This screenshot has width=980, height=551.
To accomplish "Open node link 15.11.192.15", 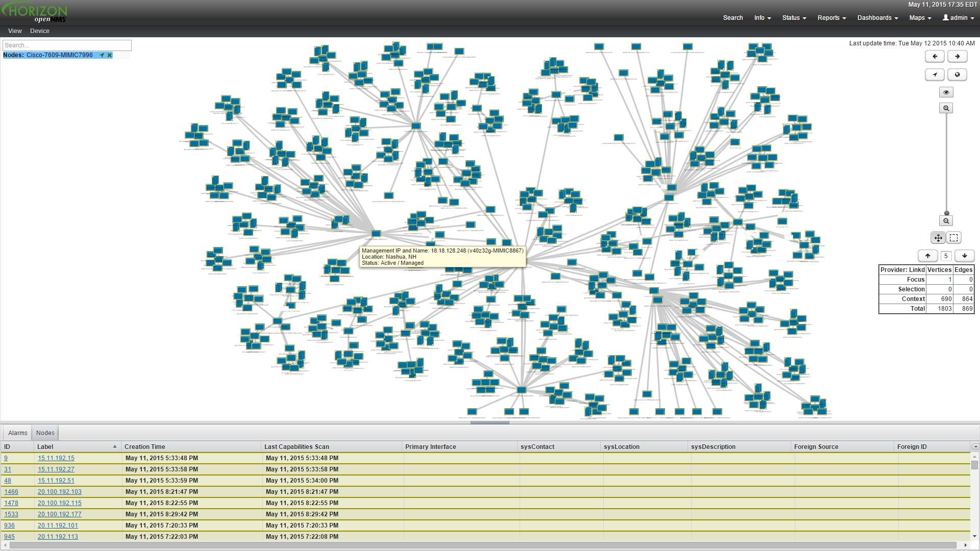I will [x=56, y=458].
